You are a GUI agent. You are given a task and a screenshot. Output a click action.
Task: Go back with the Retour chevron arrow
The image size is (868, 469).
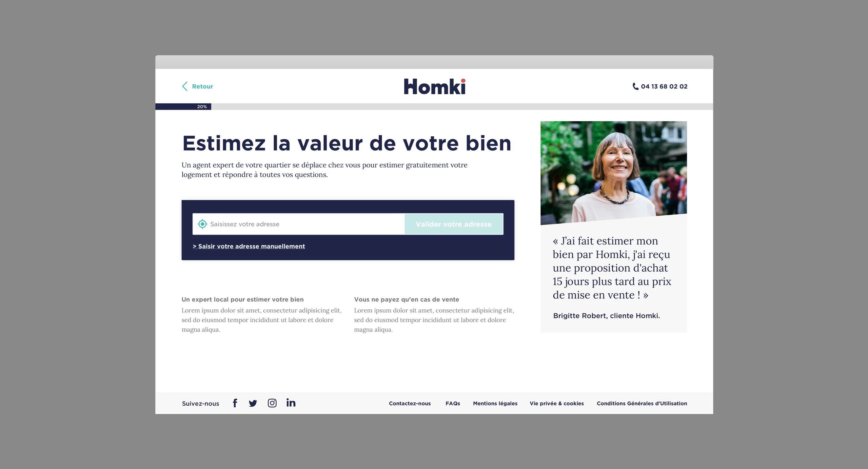185,86
